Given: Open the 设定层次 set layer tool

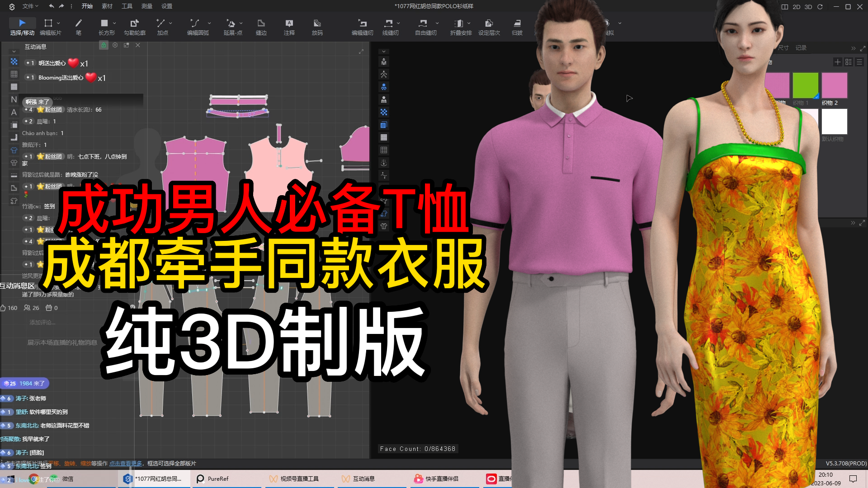Looking at the screenshot, I should [x=489, y=27].
